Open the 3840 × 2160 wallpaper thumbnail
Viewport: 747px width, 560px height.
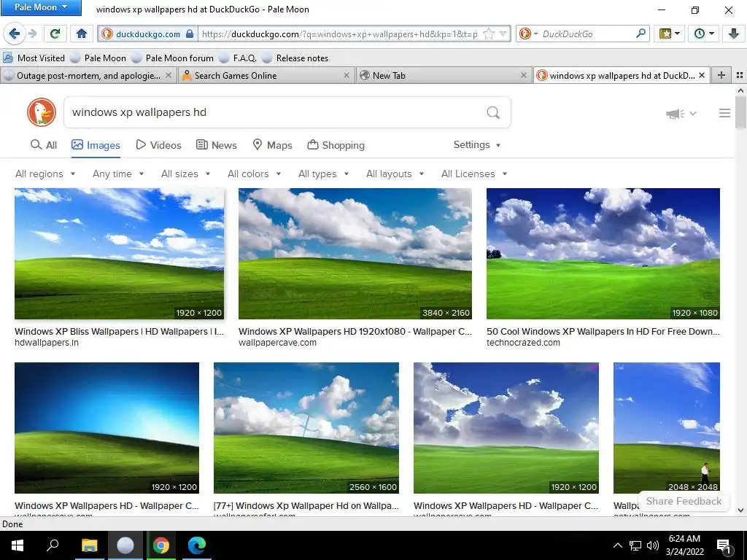tap(355, 253)
